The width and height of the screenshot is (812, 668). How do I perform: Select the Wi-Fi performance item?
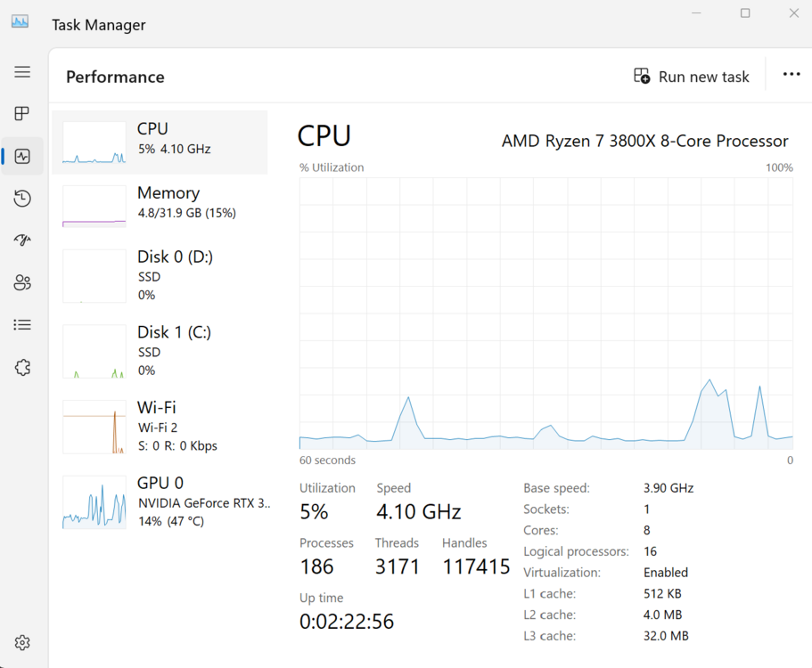click(160, 426)
